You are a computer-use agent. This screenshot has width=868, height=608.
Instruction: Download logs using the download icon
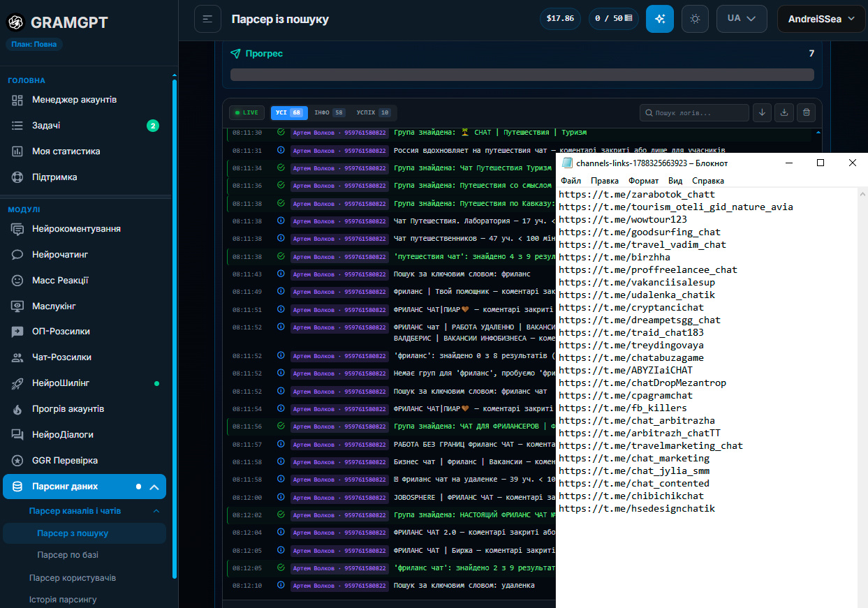(x=784, y=112)
